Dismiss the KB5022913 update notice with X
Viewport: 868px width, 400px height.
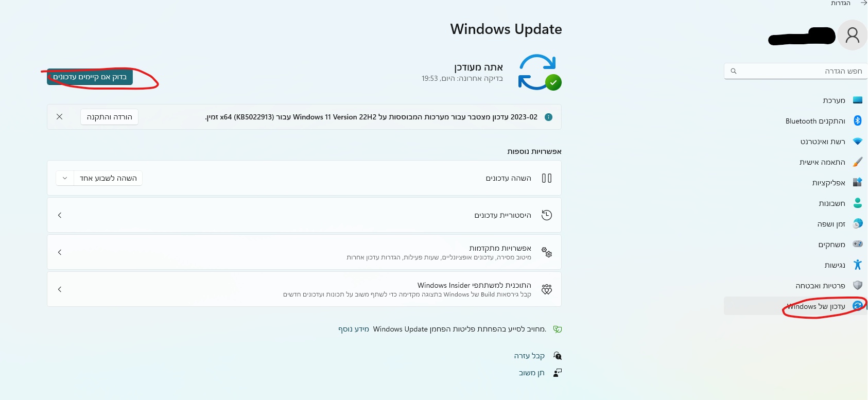60,117
